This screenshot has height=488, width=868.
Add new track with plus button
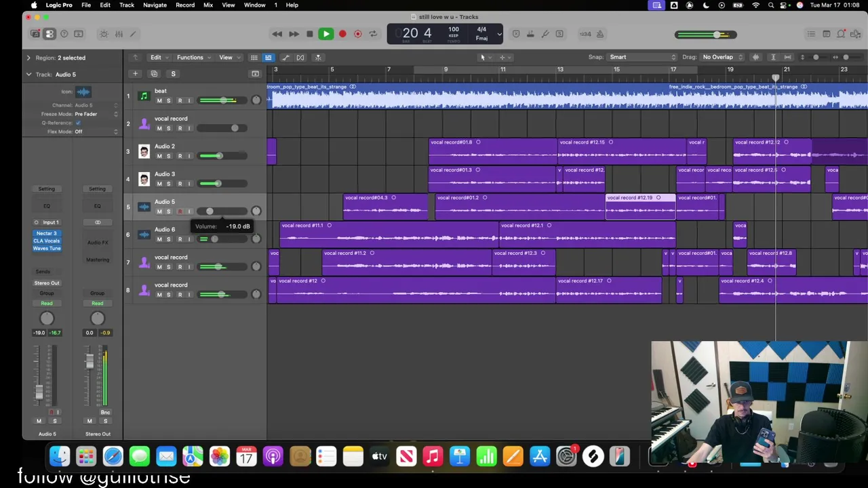[135, 74]
